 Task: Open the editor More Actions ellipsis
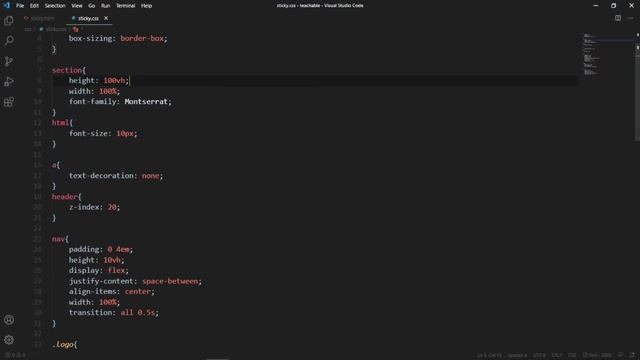[x=631, y=18]
